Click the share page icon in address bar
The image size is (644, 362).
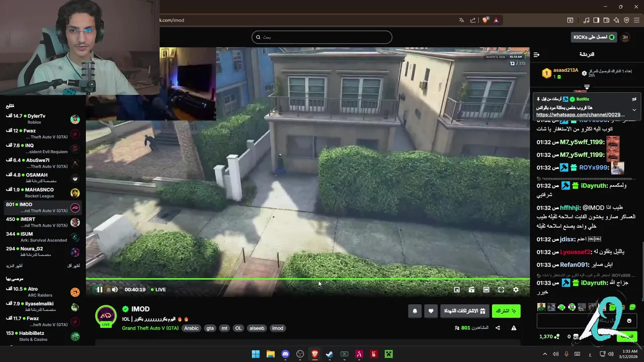coord(473,20)
